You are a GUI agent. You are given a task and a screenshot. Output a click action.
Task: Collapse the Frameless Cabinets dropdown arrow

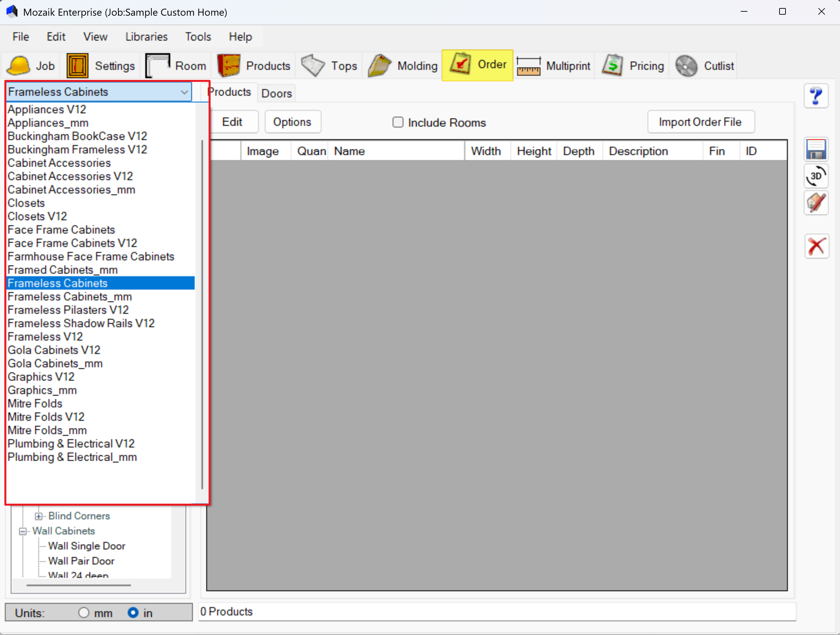point(184,92)
